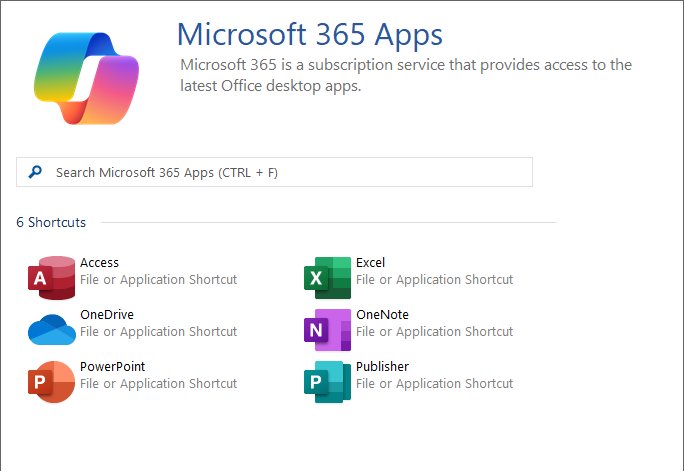
Task: Click the 6 Shortcuts section header
Action: (51, 222)
